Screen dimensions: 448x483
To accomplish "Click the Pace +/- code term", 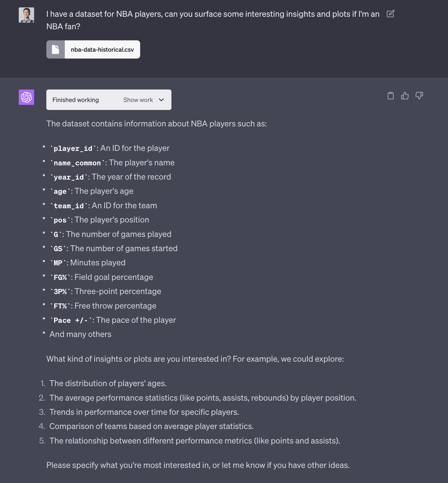I will coord(71,320).
